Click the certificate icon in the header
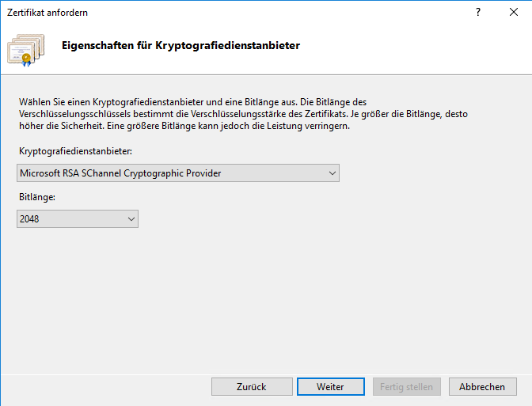The height and width of the screenshot is (406, 532). click(x=28, y=48)
